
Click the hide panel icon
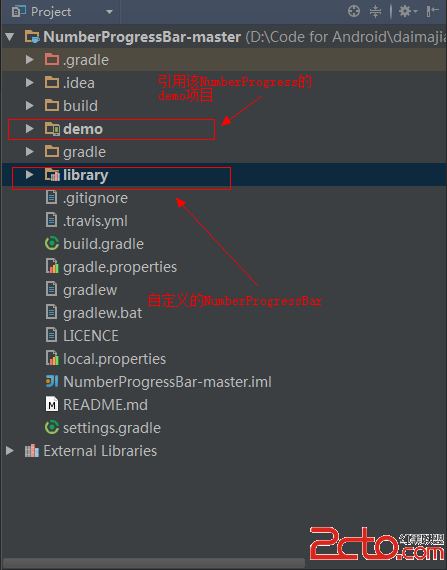(432, 11)
